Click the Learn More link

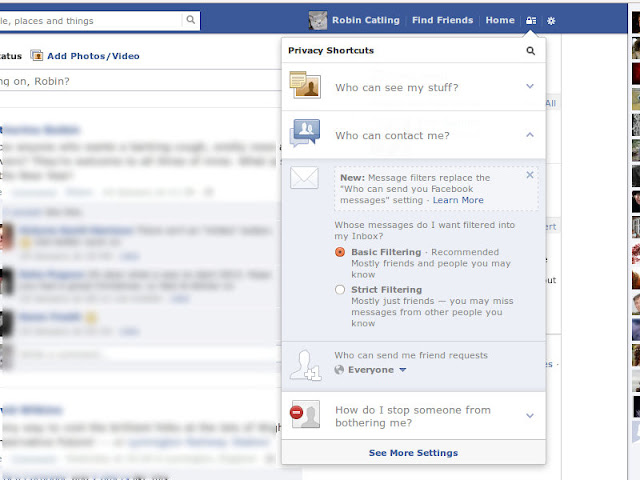pyautogui.click(x=458, y=200)
